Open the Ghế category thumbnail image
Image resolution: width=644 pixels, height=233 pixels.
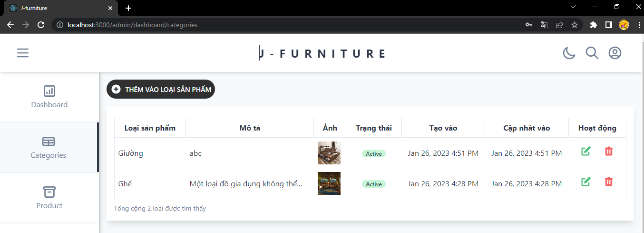click(x=329, y=183)
